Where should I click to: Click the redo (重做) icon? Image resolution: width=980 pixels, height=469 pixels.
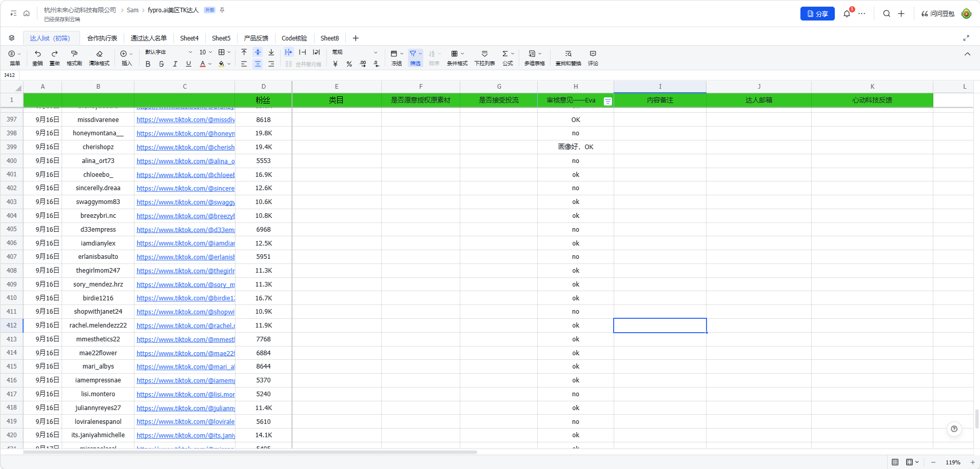tap(54, 53)
